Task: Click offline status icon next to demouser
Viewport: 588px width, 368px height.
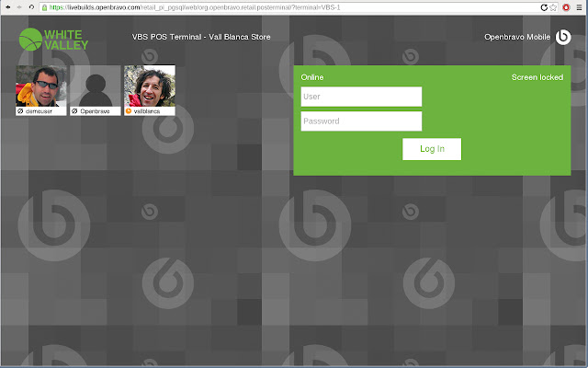Action: (20, 111)
